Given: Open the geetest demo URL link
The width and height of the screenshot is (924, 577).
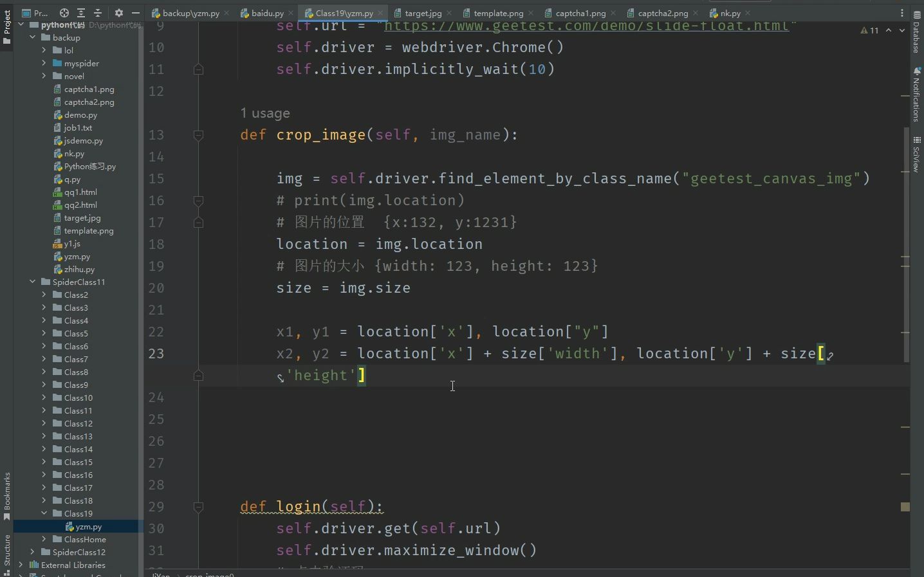Looking at the screenshot, I should [x=586, y=26].
